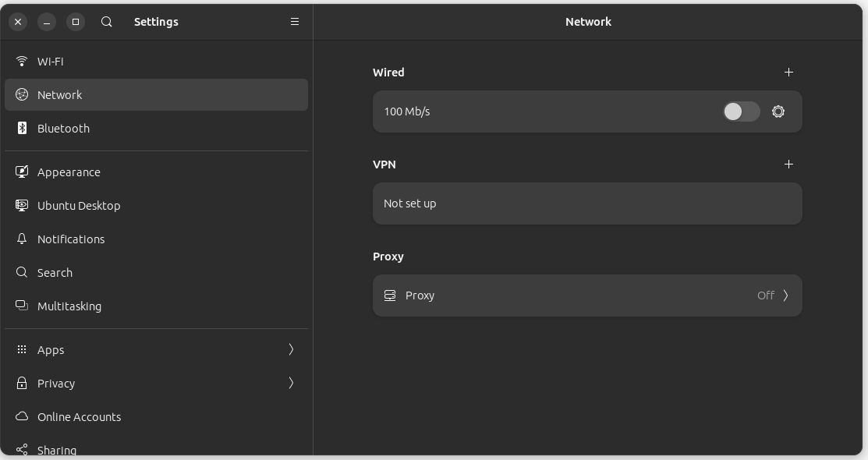Screen dimensions: 868x460
Task: Open Ubuntu Desktop settings panel
Action: point(156,205)
